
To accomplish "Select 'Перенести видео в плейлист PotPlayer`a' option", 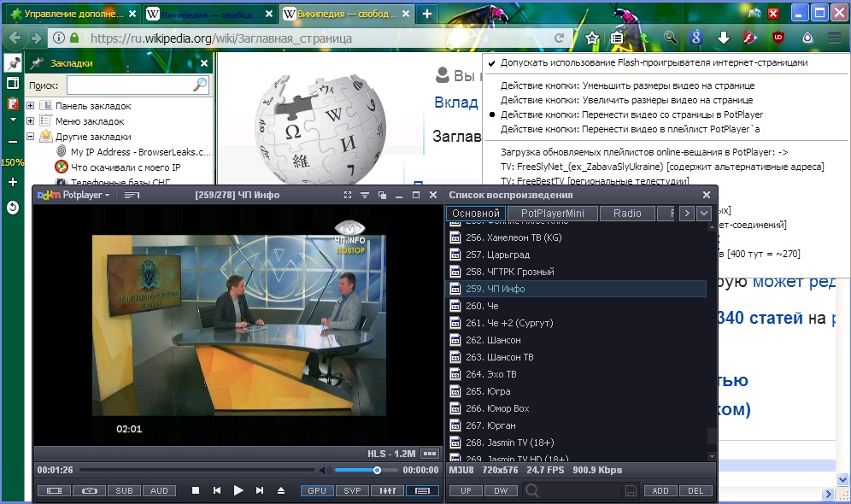I will point(630,129).
